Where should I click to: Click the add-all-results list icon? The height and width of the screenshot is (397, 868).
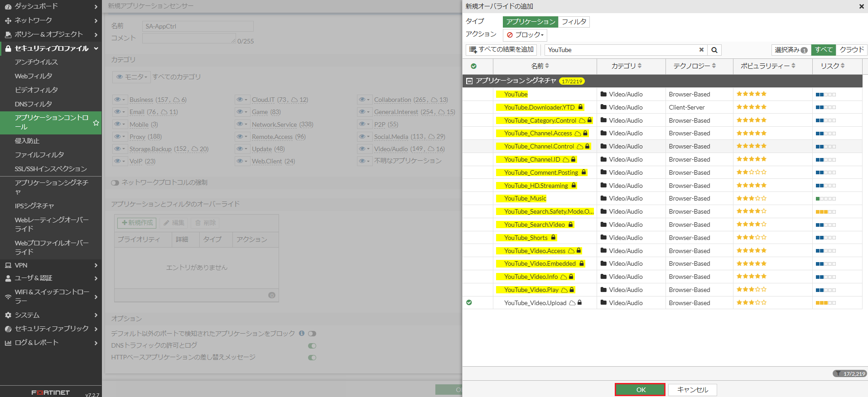(x=473, y=50)
